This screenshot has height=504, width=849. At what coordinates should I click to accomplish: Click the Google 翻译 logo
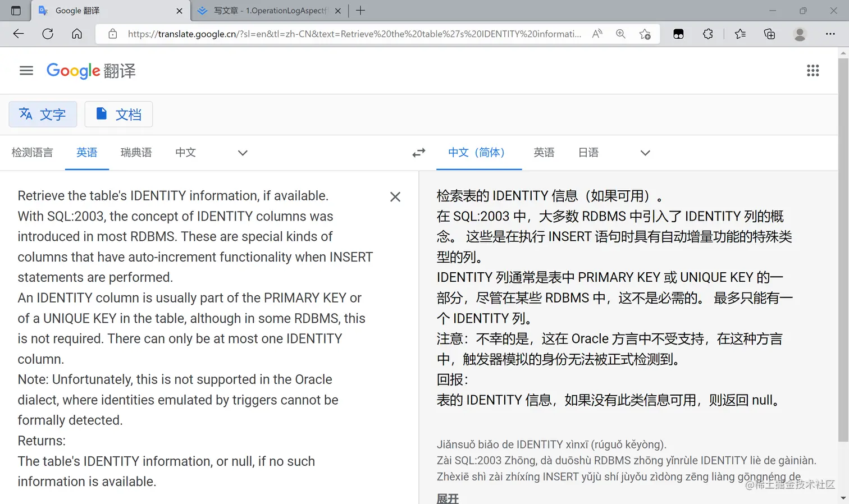(x=91, y=71)
